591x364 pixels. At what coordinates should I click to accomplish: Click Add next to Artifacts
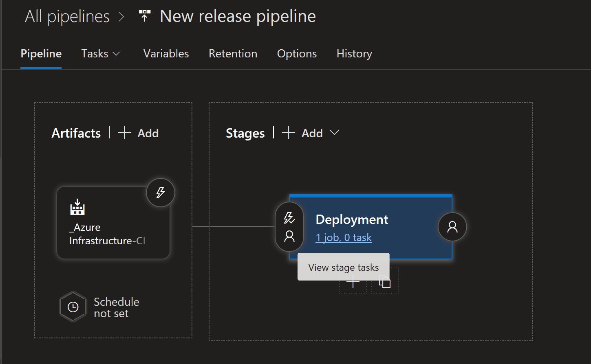click(148, 133)
